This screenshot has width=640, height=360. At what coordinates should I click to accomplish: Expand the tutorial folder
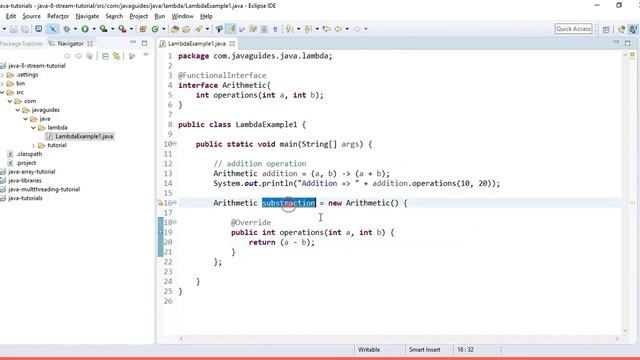click(33, 145)
